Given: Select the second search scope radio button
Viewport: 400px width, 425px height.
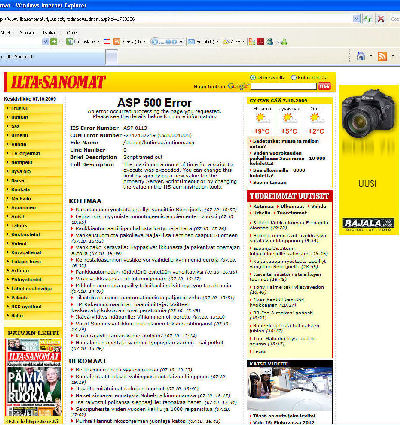Looking at the screenshot, I should 293,77.
